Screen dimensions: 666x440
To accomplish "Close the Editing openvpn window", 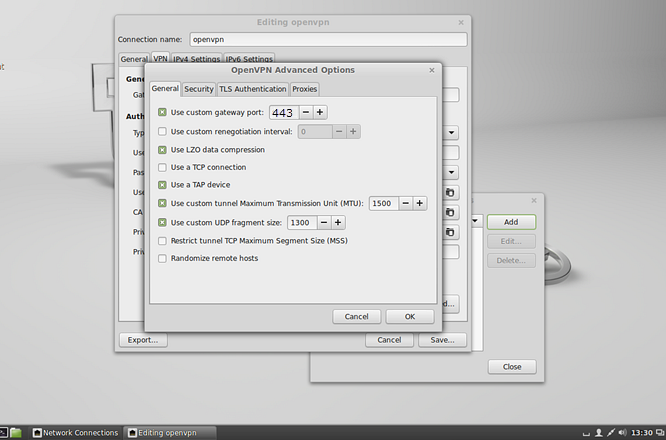I will coord(461,23).
